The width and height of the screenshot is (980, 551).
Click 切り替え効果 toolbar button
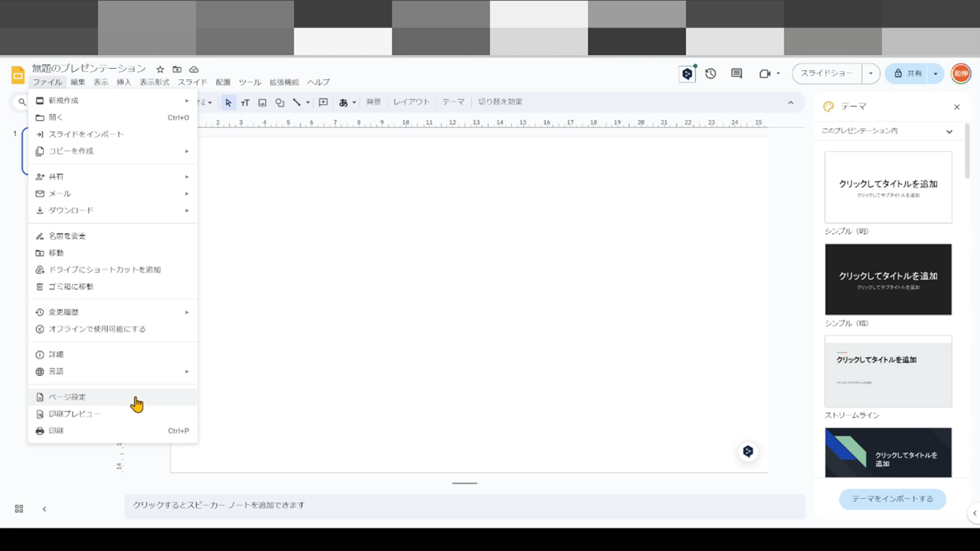tap(500, 102)
